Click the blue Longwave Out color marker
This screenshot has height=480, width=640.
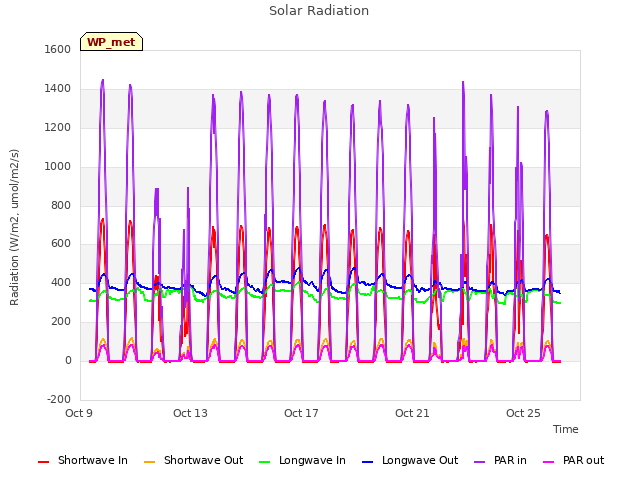pos(367,462)
